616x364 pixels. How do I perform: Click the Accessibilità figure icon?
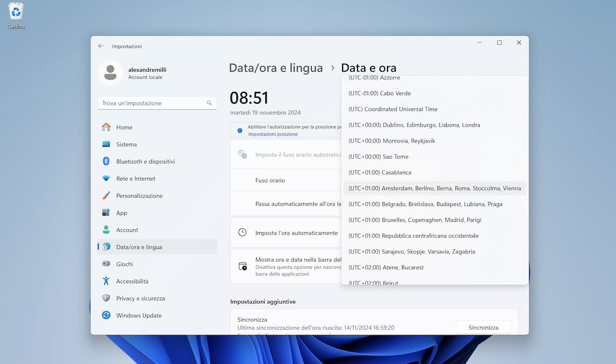coord(106,281)
